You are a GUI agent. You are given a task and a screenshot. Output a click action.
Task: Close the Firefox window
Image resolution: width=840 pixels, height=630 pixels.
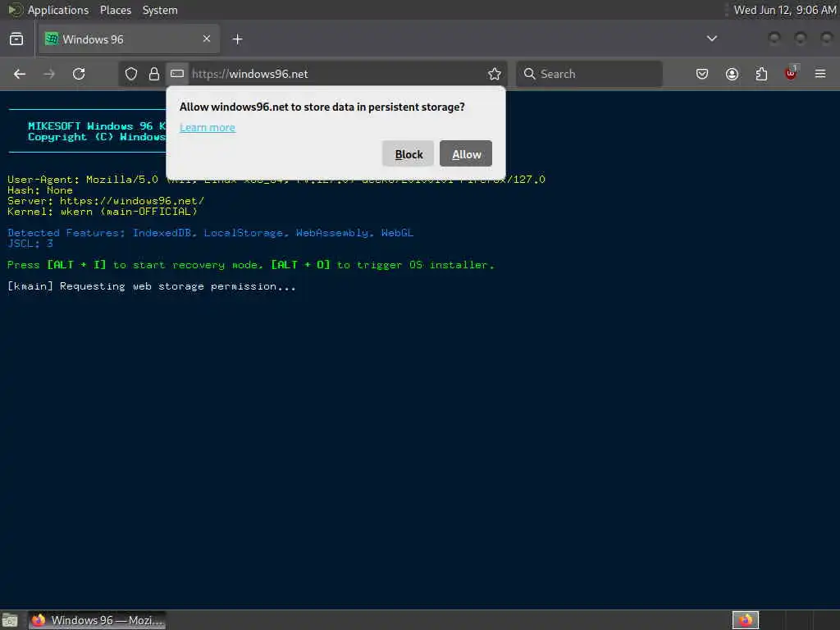827,38
